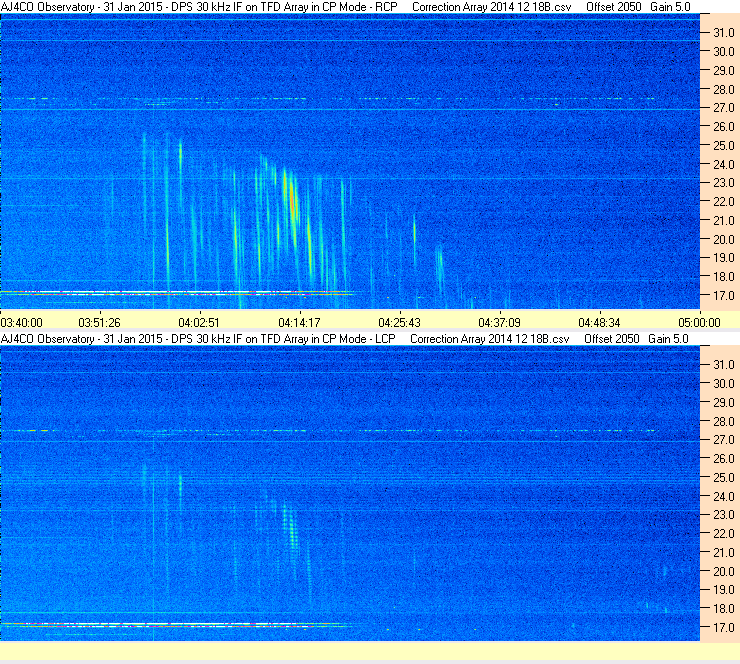Click the 29.0 frequency label on LCP chart
Screen dimensions: 740x664
pyautogui.click(x=724, y=403)
